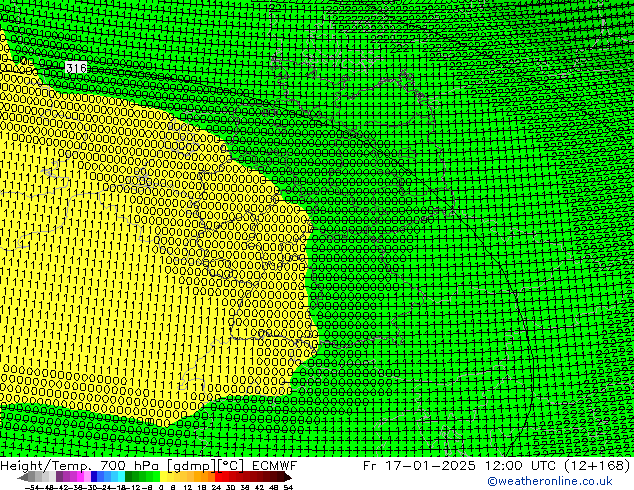Open the weatheronline.co.uk copyright link
This screenshot has height=490, width=634.
tap(550, 481)
